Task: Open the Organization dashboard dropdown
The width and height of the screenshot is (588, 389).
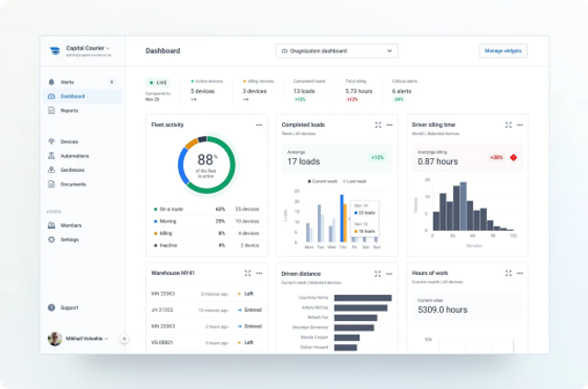Action: coord(337,51)
